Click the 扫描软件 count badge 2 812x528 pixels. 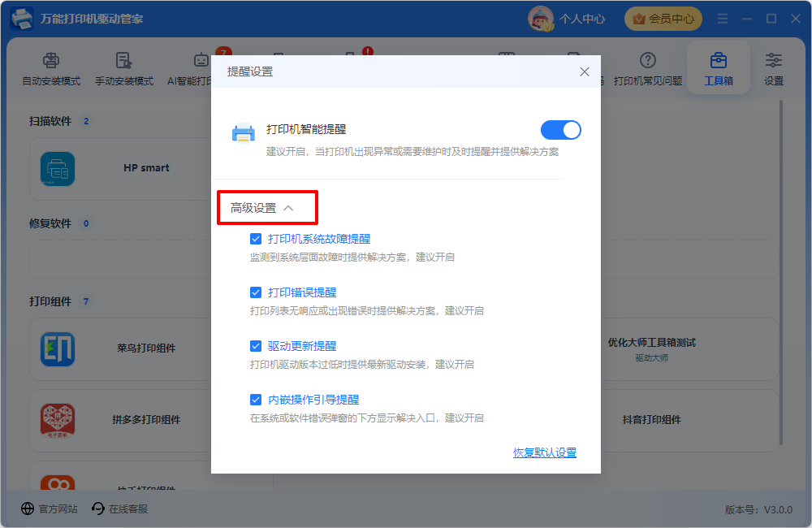[x=86, y=121]
